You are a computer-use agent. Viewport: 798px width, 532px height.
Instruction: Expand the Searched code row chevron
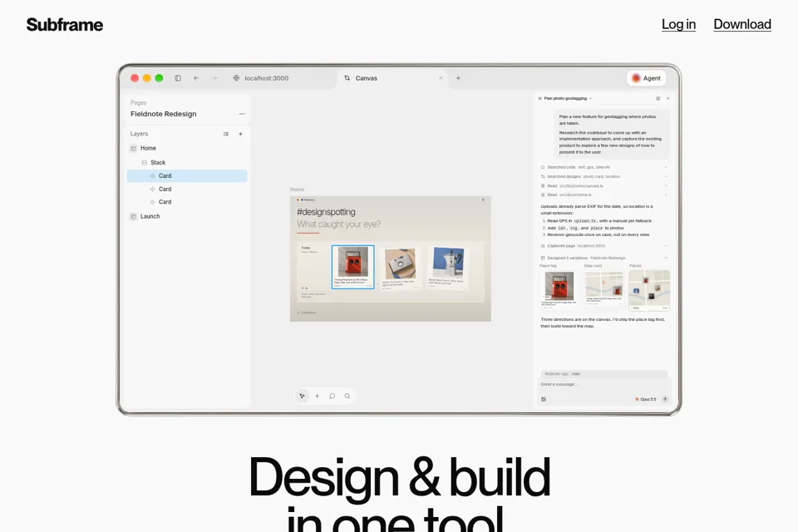coord(665,167)
